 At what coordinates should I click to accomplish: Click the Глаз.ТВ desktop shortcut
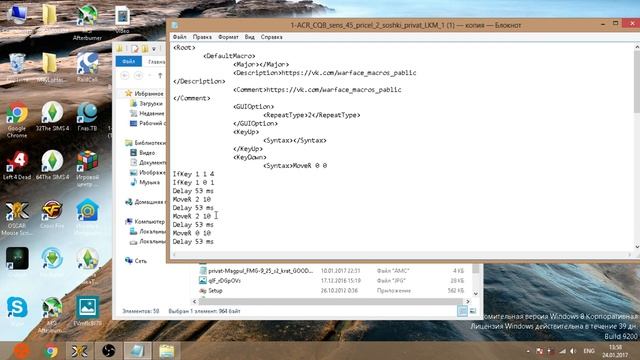(x=87, y=116)
